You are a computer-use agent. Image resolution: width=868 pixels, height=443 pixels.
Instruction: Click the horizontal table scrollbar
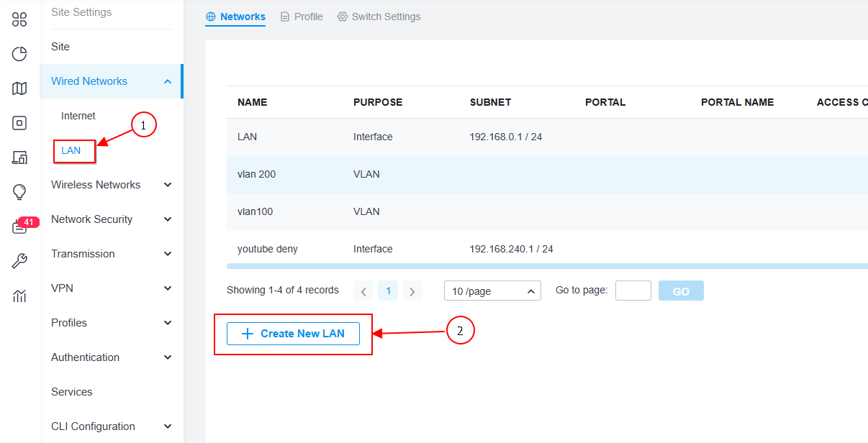point(547,266)
